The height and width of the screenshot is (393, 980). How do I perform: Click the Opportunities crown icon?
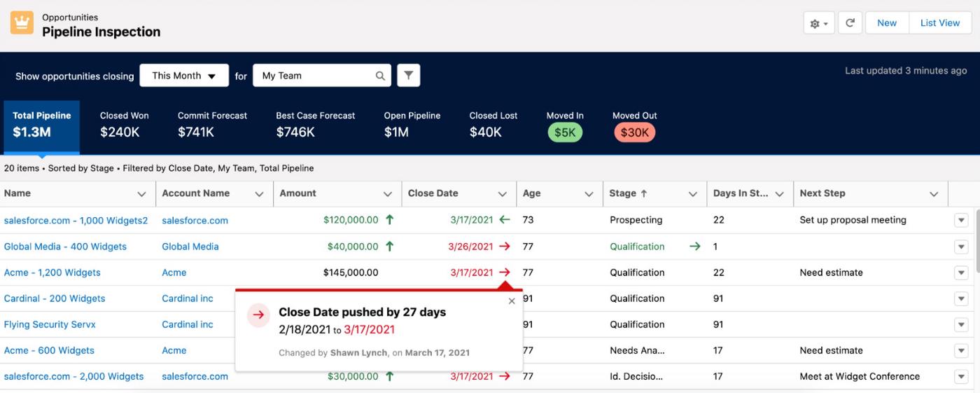(x=22, y=24)
